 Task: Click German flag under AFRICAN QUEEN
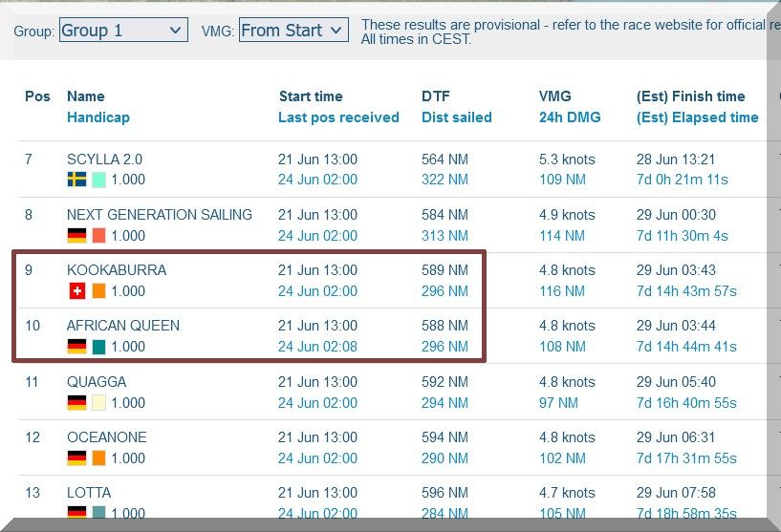click(76, 347)
